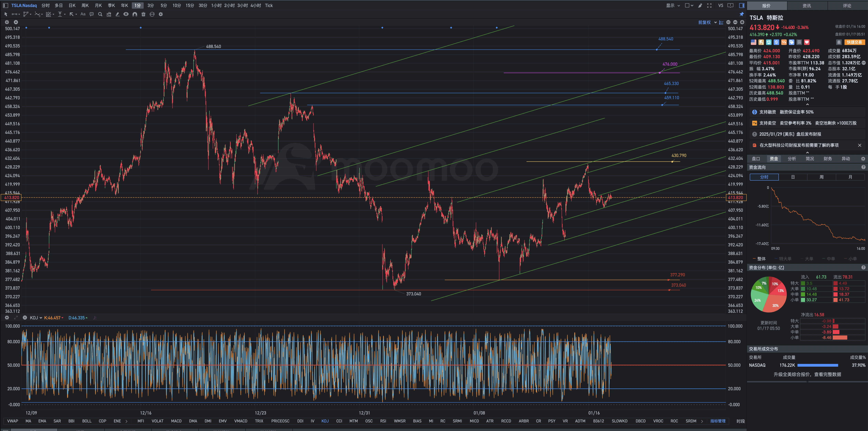
Task: Click the magnifier zoom tool
Action: pos(100,14)
